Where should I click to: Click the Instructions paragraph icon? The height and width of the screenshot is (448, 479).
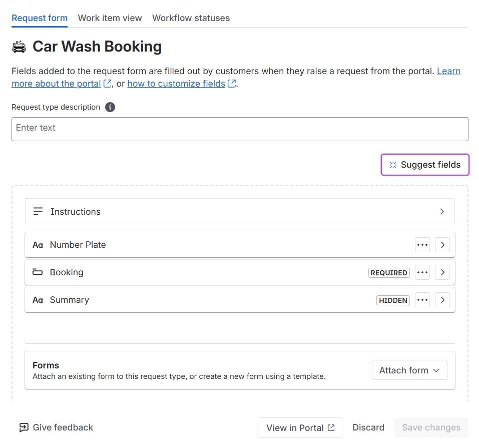pyautogui.click(x=38, y=212)
